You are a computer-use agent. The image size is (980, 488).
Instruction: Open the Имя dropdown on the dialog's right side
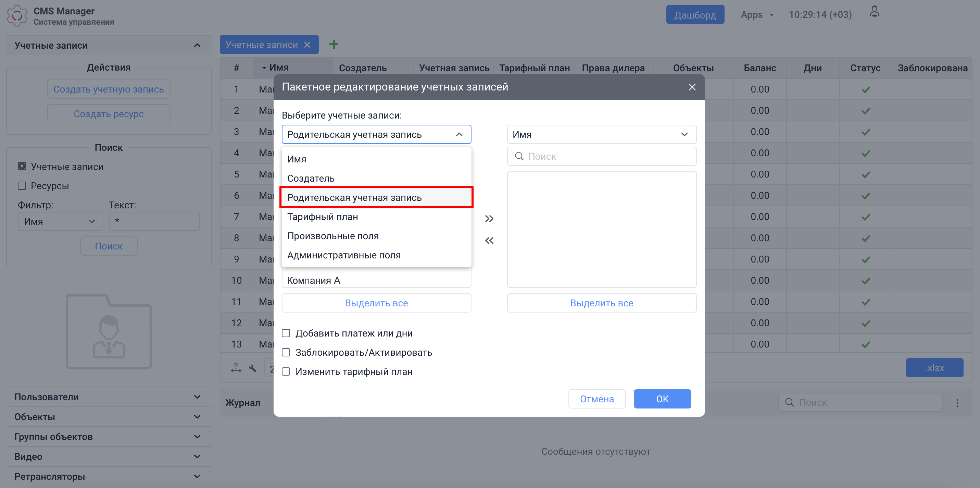[x=602, y=134]
